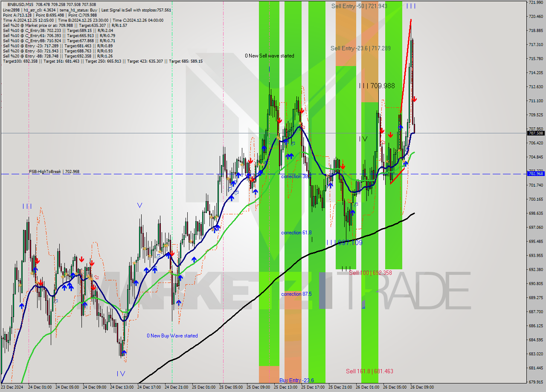
Task: Click the 718.865 price axis label
Action: [536, 31]
